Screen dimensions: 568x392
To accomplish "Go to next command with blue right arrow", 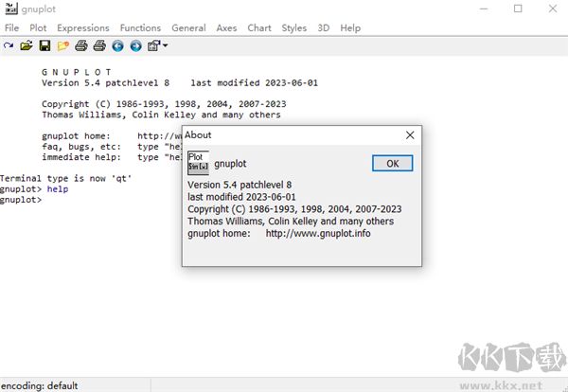I will (x=135, y=46).
